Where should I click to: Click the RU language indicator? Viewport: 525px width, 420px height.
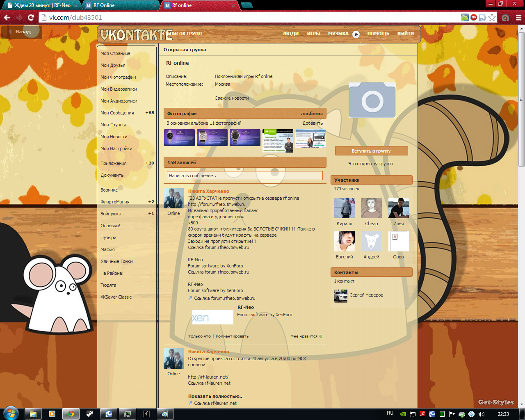tap(390, 413)
